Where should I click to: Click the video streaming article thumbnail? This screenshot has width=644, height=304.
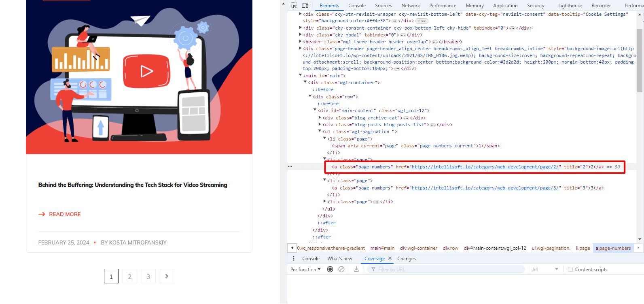[x=139, y=77]
